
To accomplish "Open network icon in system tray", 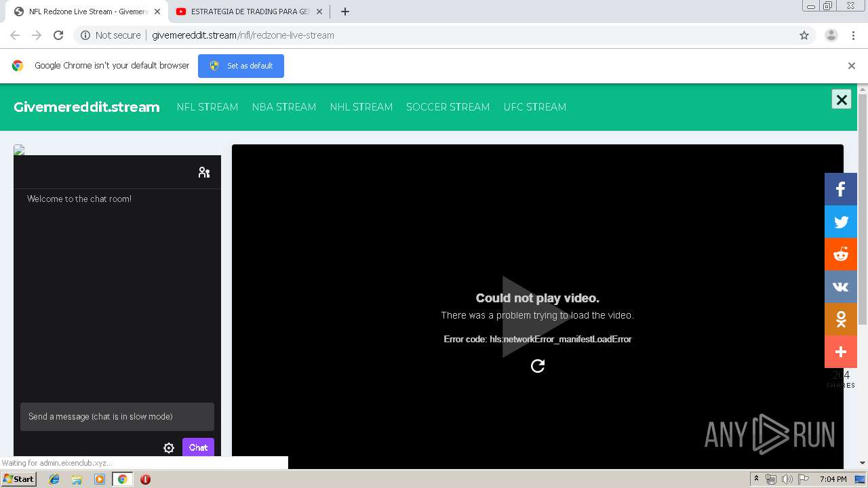I will (x=771, y=479).
